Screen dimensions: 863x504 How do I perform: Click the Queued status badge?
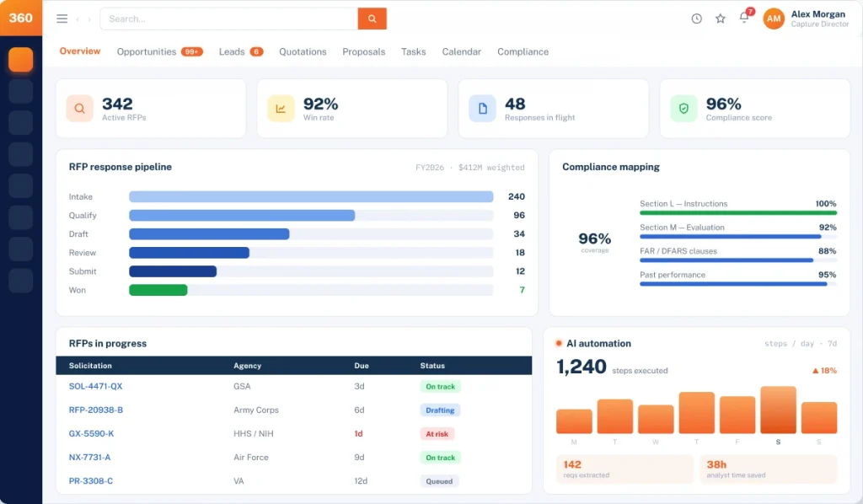[439, 481]
